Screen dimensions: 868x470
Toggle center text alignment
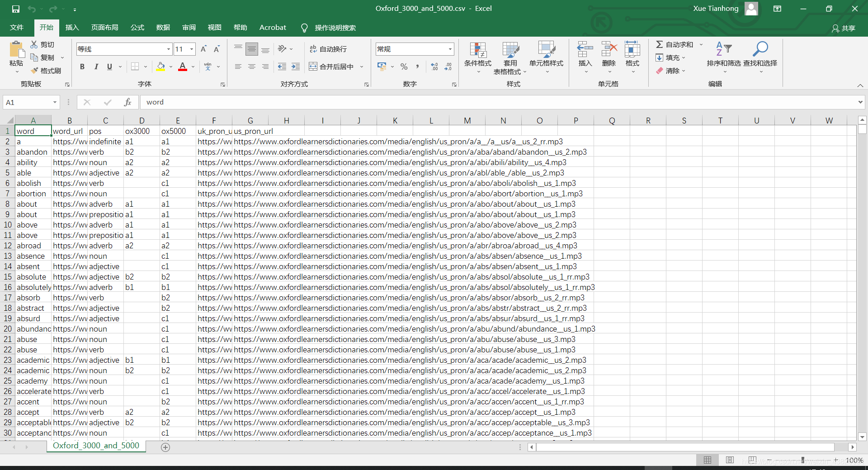point(252,66)
